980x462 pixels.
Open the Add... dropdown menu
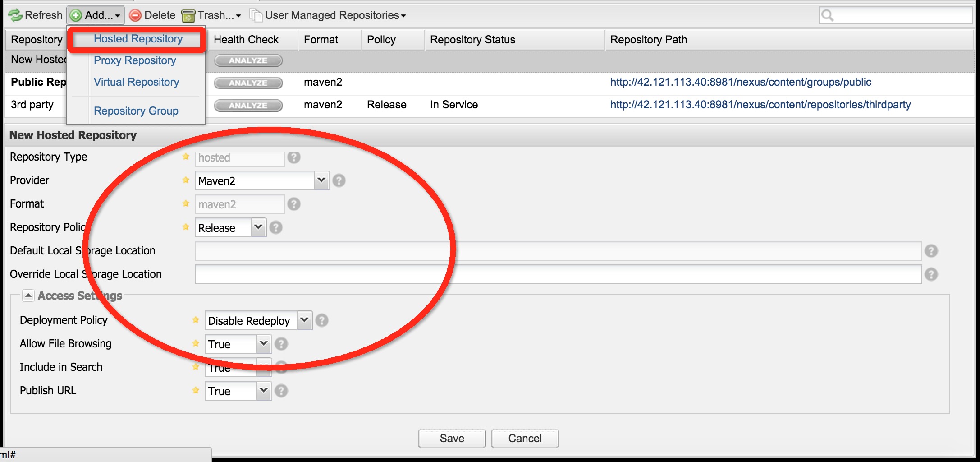coord(96,15)
